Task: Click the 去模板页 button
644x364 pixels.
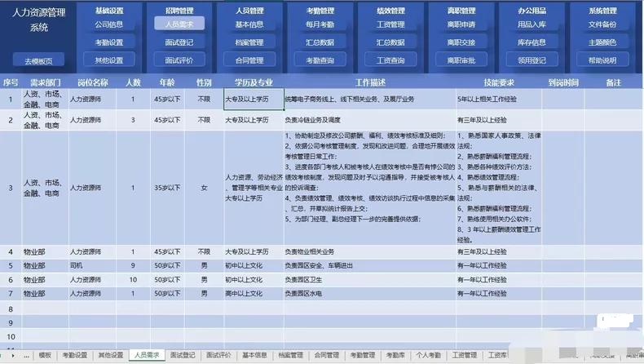Action: coord(38,60)
